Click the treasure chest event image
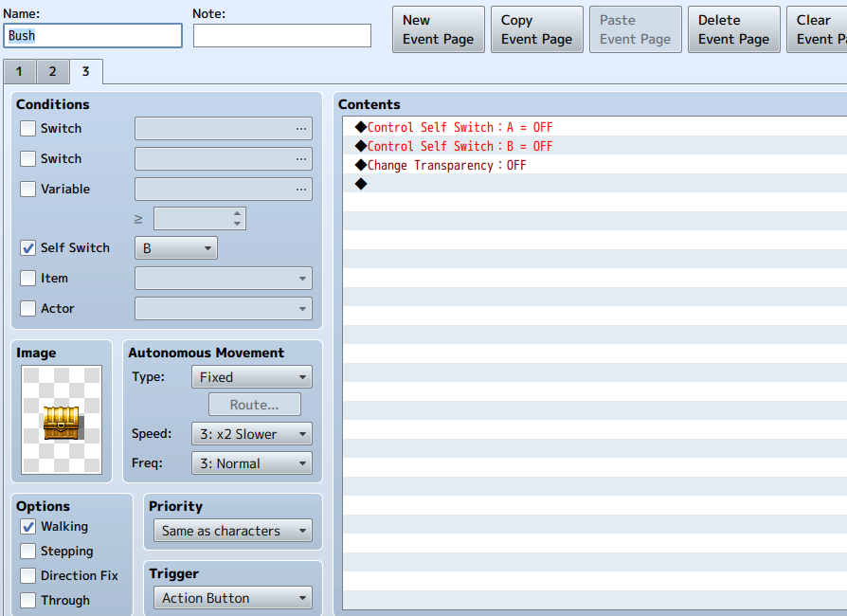Image resolution: width=847 pixels, height=616 pixels. coord(62,420)
